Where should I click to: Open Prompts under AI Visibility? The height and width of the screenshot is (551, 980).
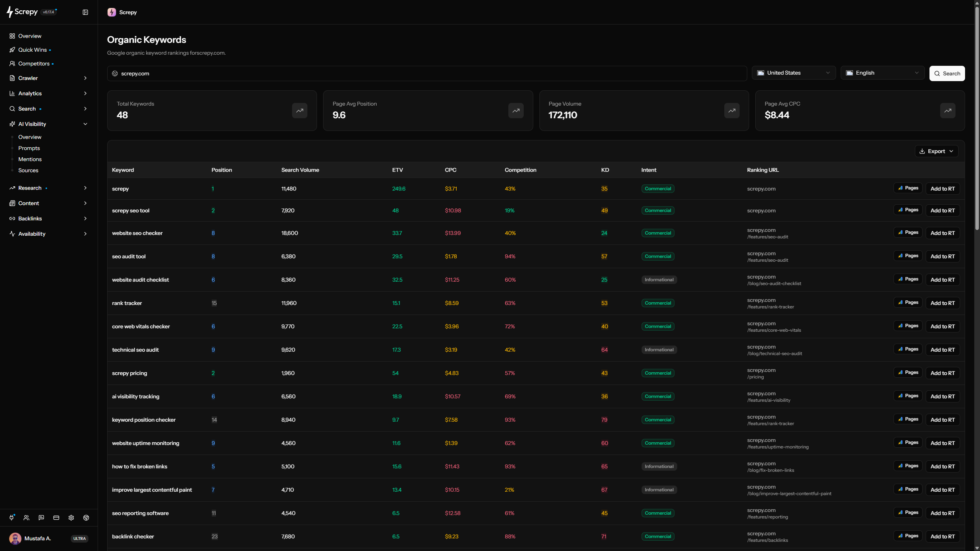point(29,148)
